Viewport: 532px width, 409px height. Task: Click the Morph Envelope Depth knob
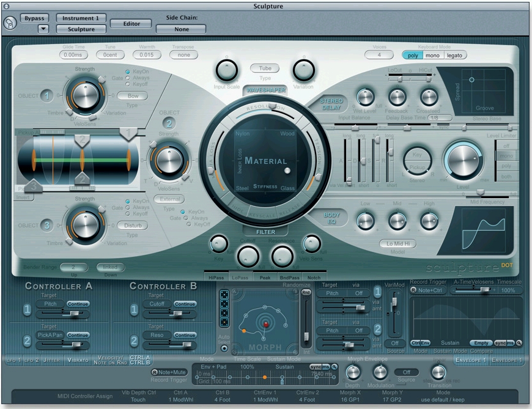(x=353, y=372)
